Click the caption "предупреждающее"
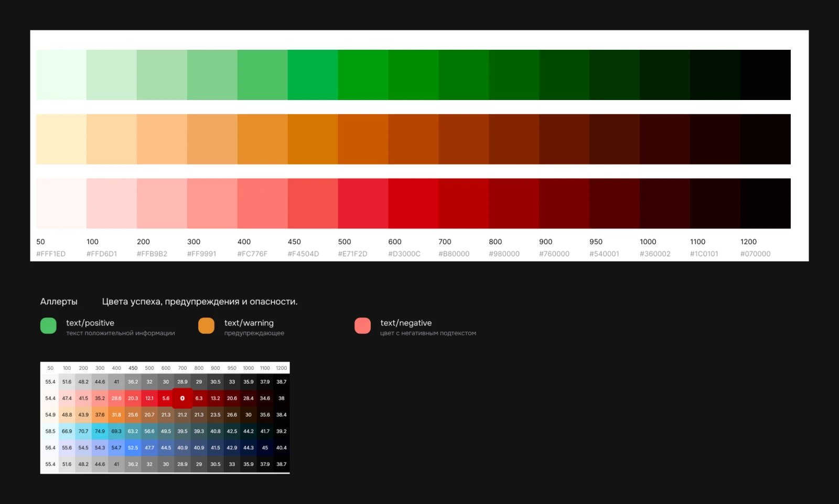The image size is (839, 504). [x=254, y=333]
